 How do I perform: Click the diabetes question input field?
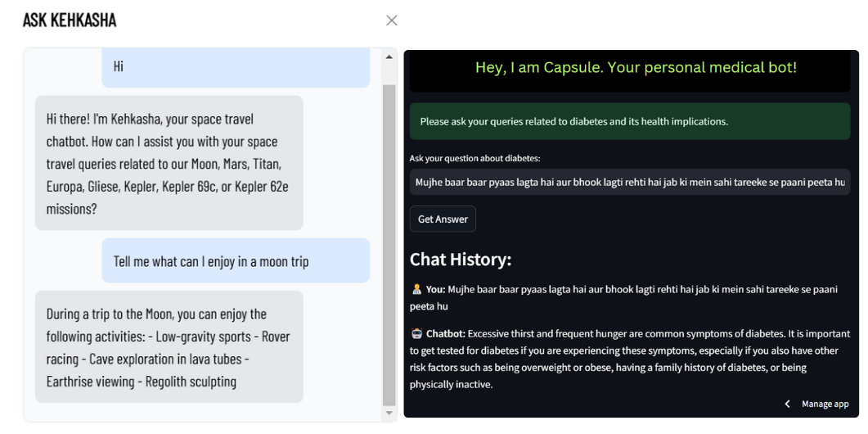click(630, 182)
